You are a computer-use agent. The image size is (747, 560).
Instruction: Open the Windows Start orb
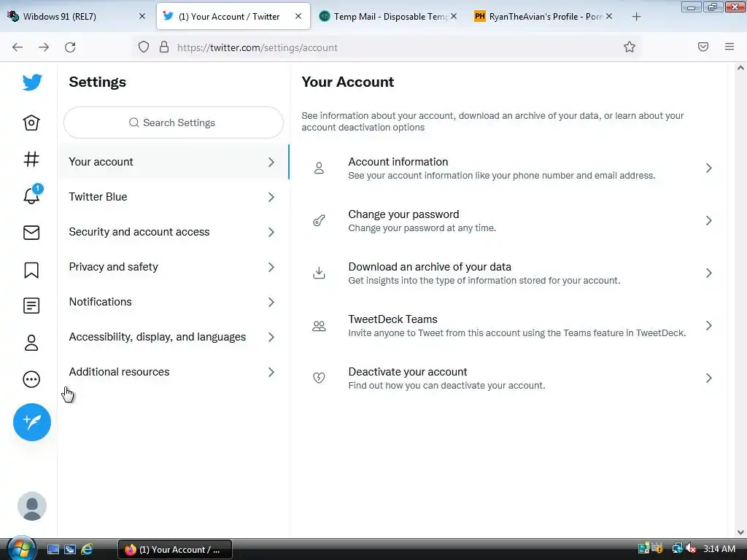click(21, 549)
